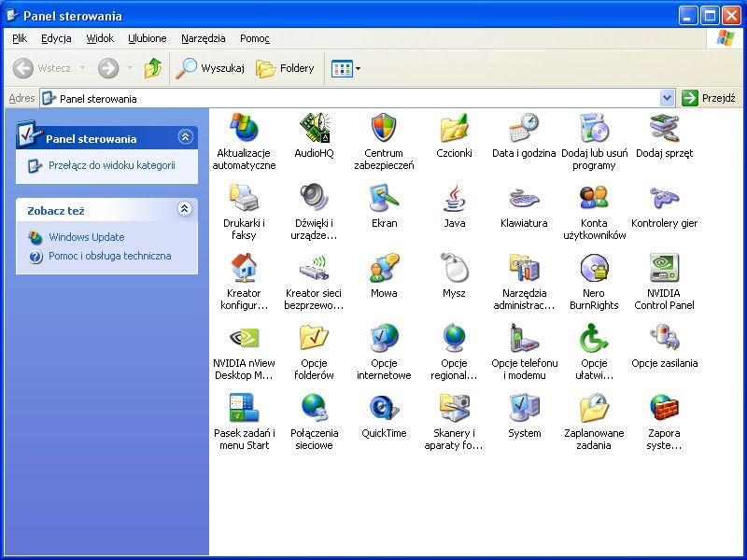The image size is (747, 560).
Task: Open Dodaj lub usuń programy
Action: pos(594,141)
